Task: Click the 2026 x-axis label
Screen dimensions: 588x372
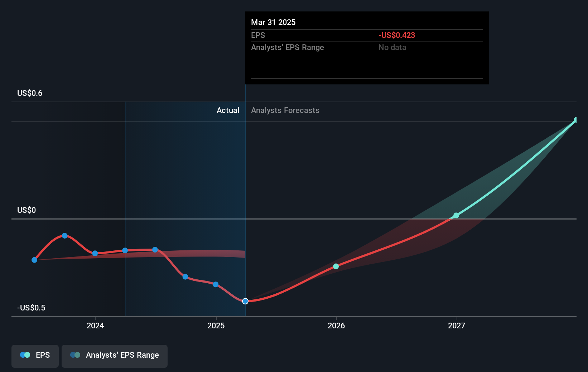Action: [336, 325]
